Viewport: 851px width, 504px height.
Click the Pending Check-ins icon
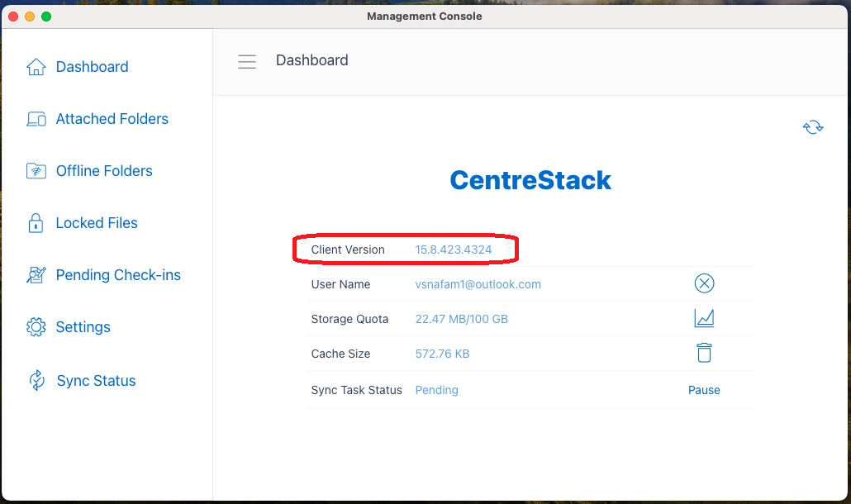(36, 275)
